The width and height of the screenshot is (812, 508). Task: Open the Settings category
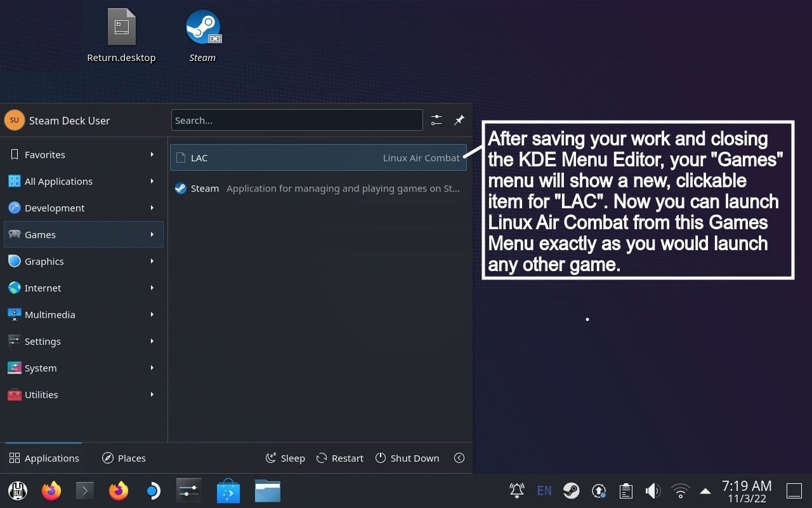(x=84, y=341)
